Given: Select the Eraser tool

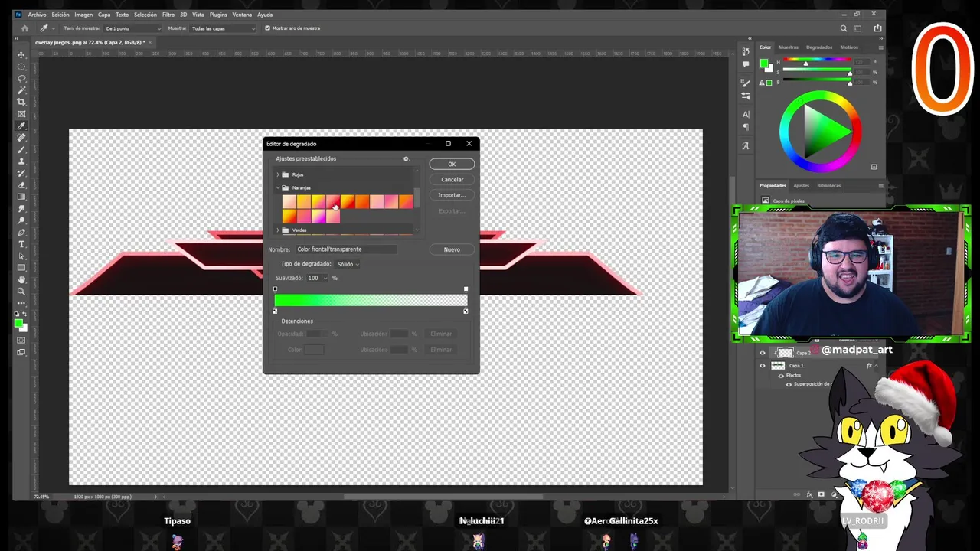Looking at the screenshot, I should 21,184.
